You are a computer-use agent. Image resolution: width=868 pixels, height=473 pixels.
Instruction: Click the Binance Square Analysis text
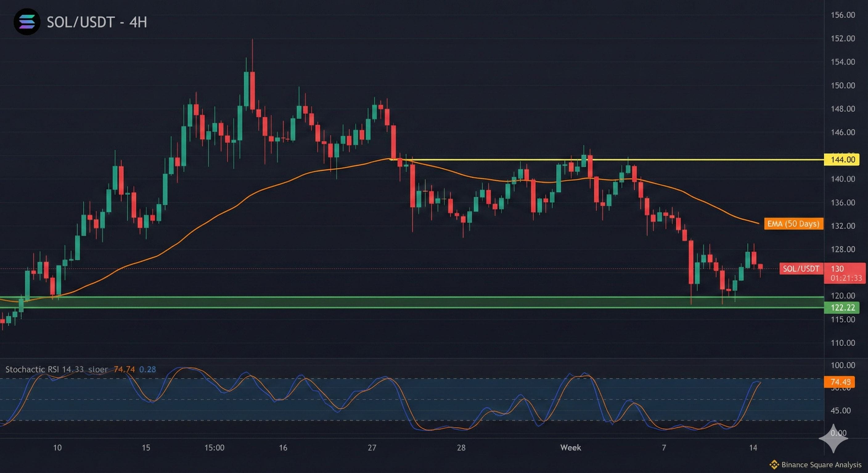(821, 465)
